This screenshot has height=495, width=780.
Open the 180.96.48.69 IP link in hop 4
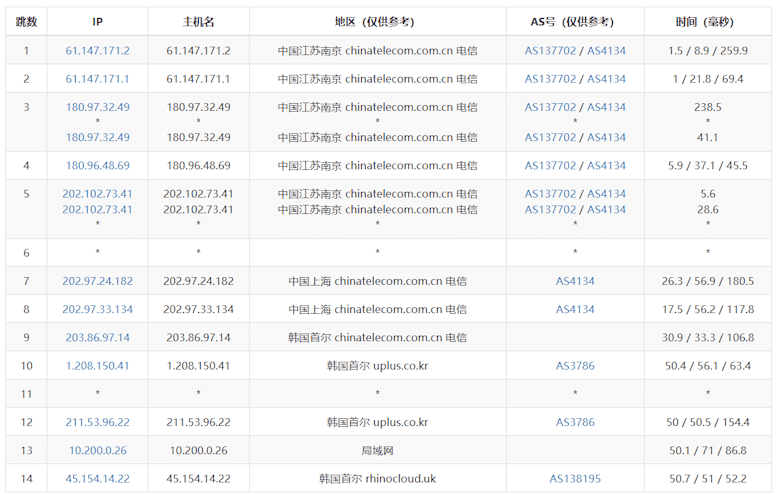tap(97, 165)
